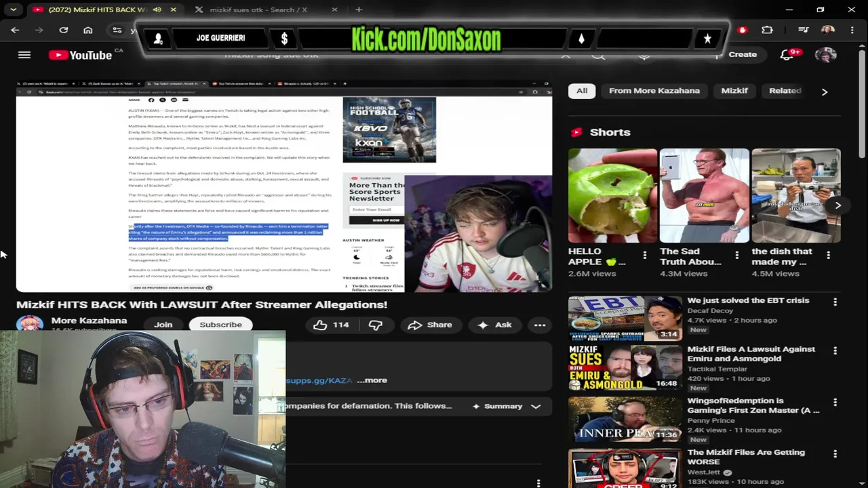Screen dimensions: 868x488
Task: Open browser extensions puzzle icon
Action: (x=767, y=30)
